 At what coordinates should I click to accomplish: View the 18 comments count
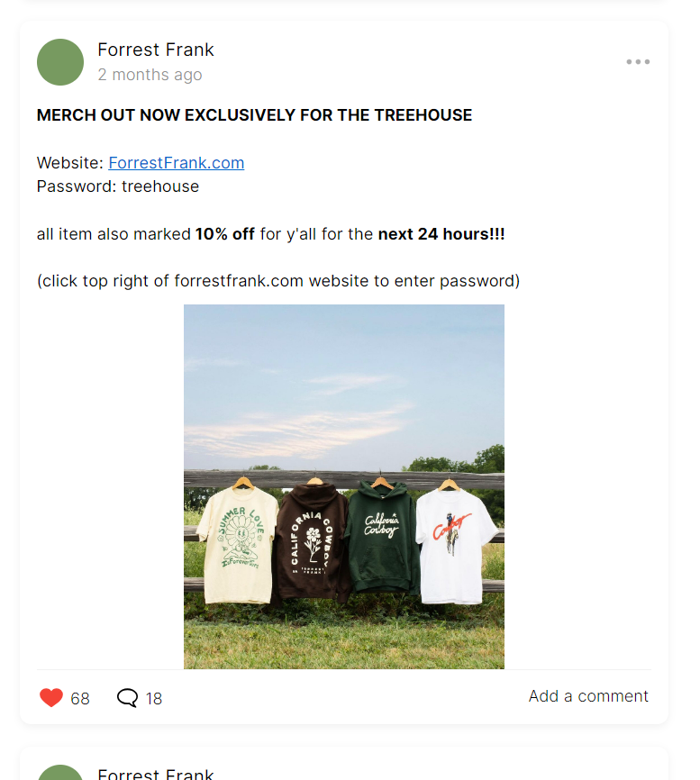154,698
